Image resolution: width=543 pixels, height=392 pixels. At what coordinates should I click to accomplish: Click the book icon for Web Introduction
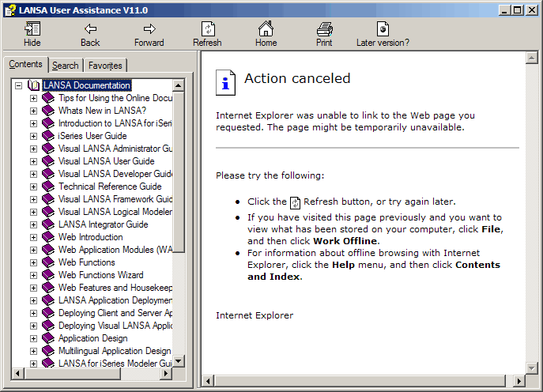[48, 237]
